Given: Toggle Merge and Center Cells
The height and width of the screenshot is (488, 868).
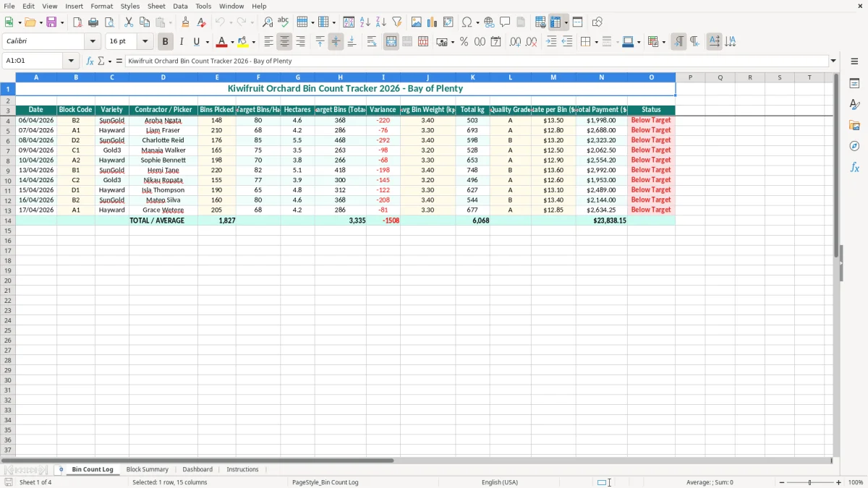Looking at the screenshot, I should pos(391,42).
